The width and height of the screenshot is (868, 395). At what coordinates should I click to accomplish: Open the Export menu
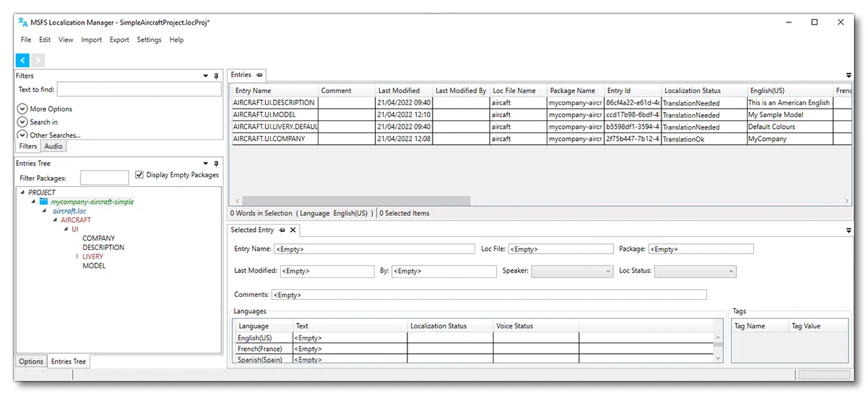click(119, 40)
